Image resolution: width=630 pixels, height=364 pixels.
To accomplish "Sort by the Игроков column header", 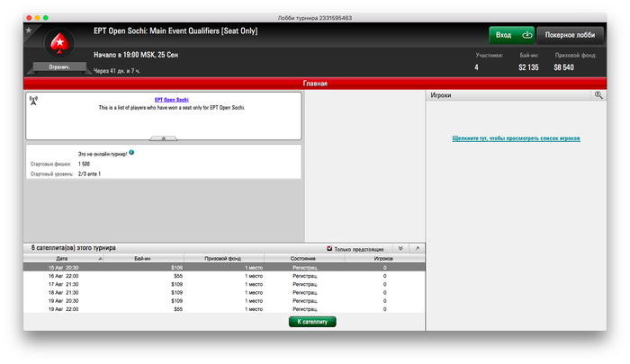I will 384,259.
